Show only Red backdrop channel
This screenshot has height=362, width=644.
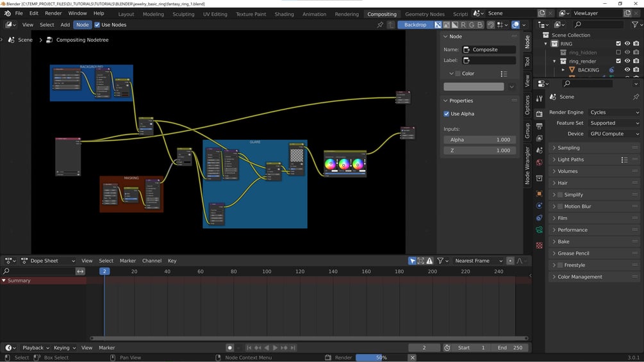(463, 24)
